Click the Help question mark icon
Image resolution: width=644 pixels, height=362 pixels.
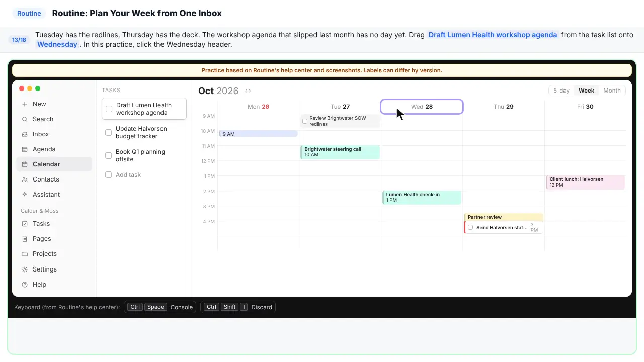(x=25, y=285)
